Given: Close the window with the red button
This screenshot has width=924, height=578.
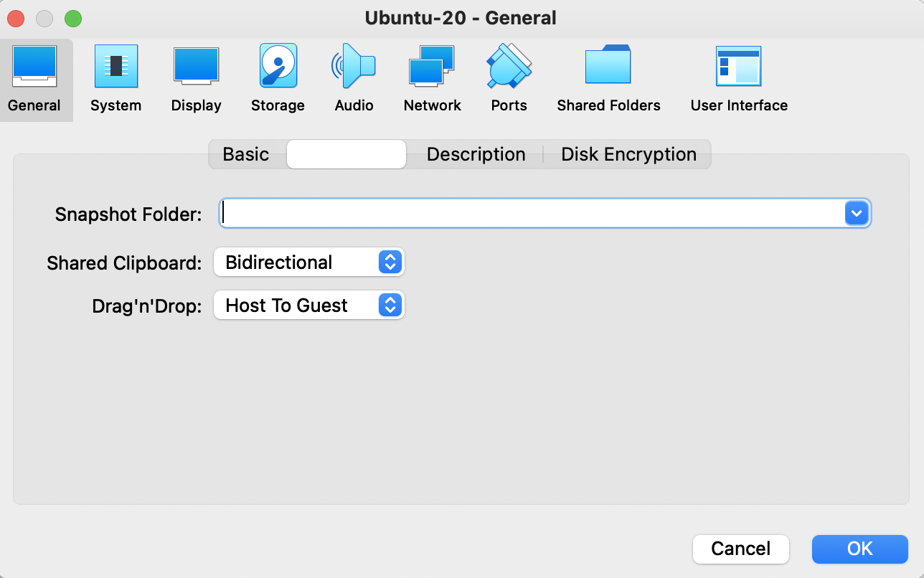Looking at the screenshot, I should tap(16, 19).
